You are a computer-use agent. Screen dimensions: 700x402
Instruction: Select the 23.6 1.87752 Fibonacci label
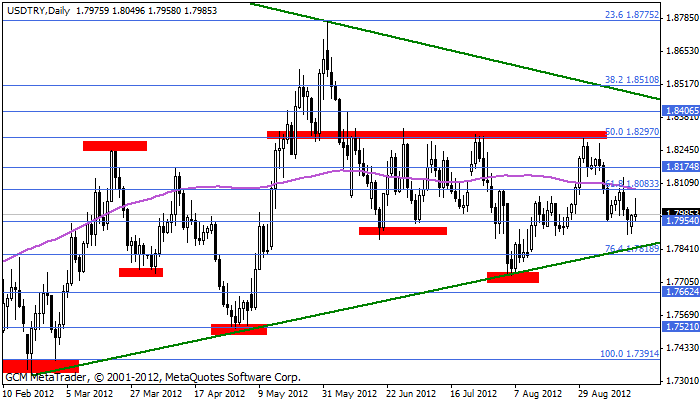click(632, 14)
